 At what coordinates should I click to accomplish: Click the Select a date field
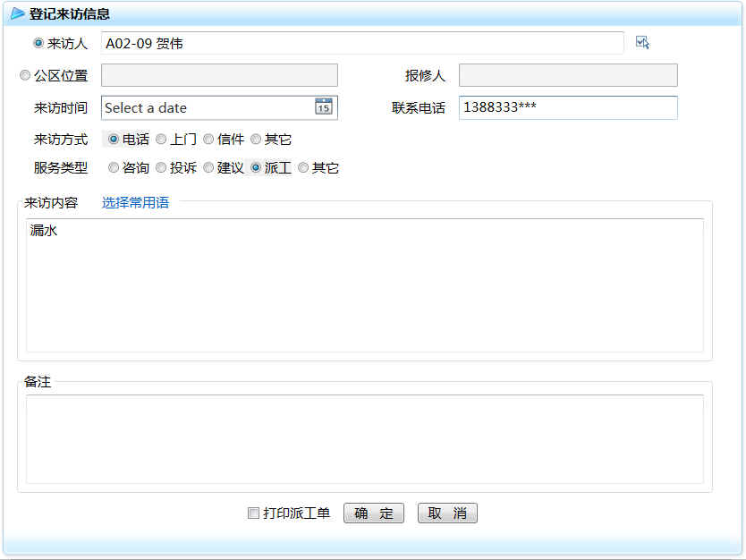click(x=219, y=107)
